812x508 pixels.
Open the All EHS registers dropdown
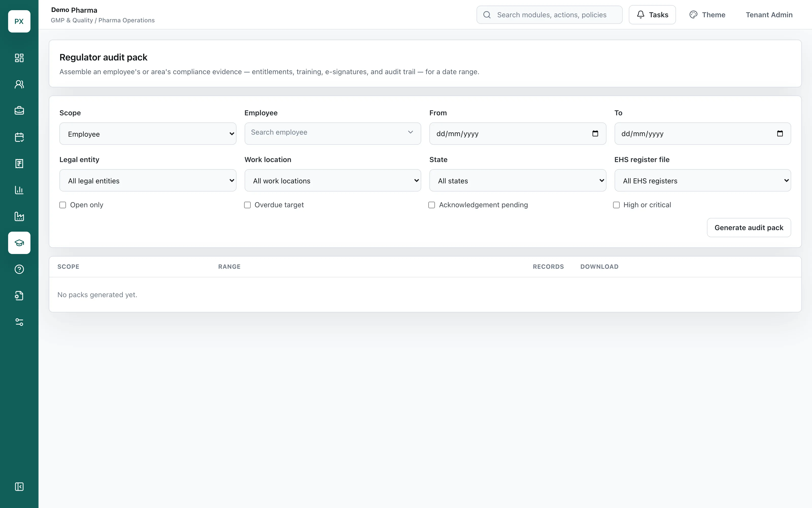coord(702,180)
